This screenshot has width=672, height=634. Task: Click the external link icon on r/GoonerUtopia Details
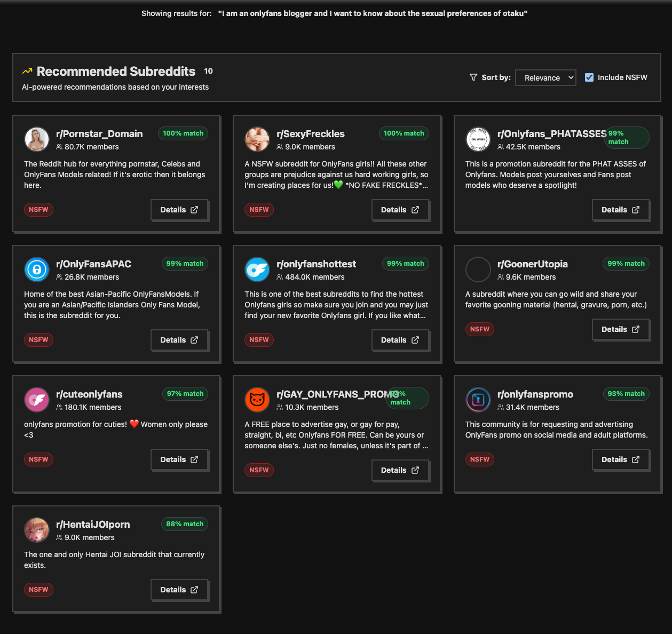point(635,329)
